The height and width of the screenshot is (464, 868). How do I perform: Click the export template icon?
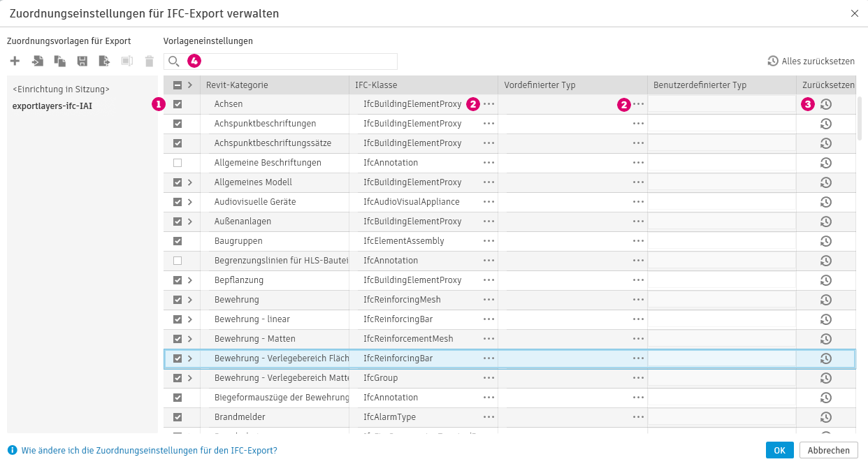[x=104, y=61]
